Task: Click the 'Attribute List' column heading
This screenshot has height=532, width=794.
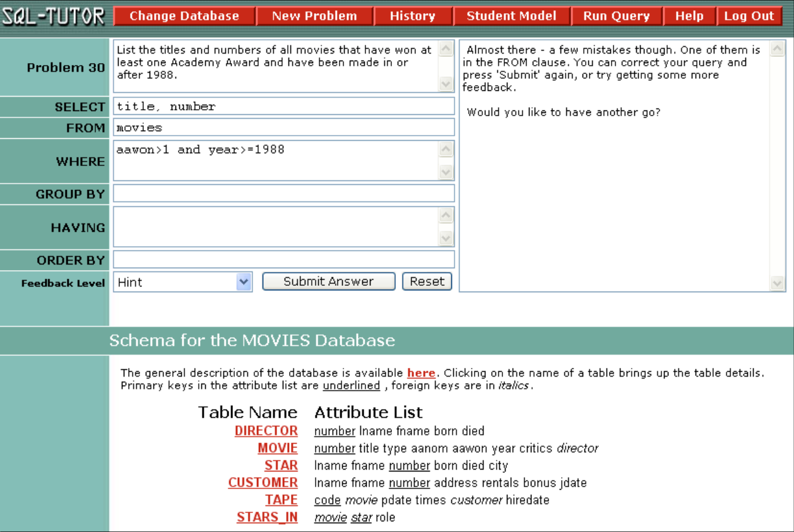Action: click(369, 413)
